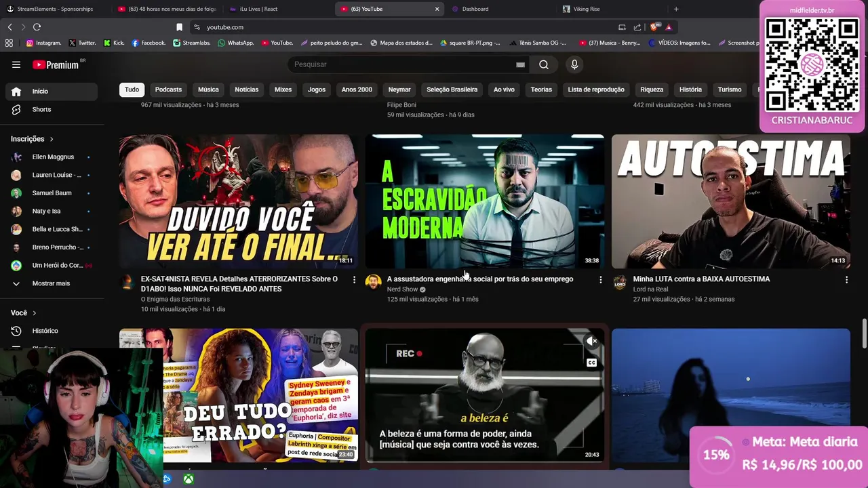868x488 pixels.
Task: Switch to StreamElements Sponsorships browser tab
Action: coord(54,9)
